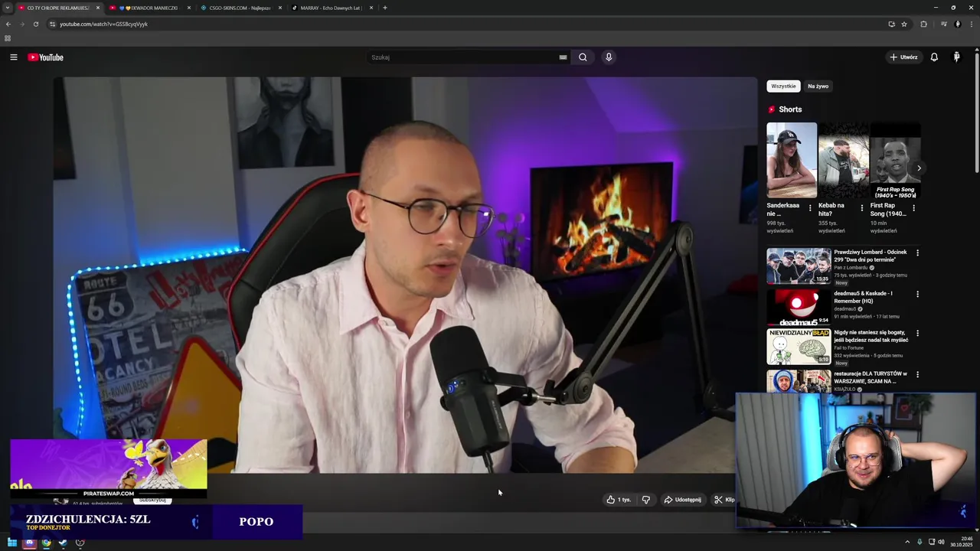Reload the current page
The image size is (980, 551).
point(35,24)
